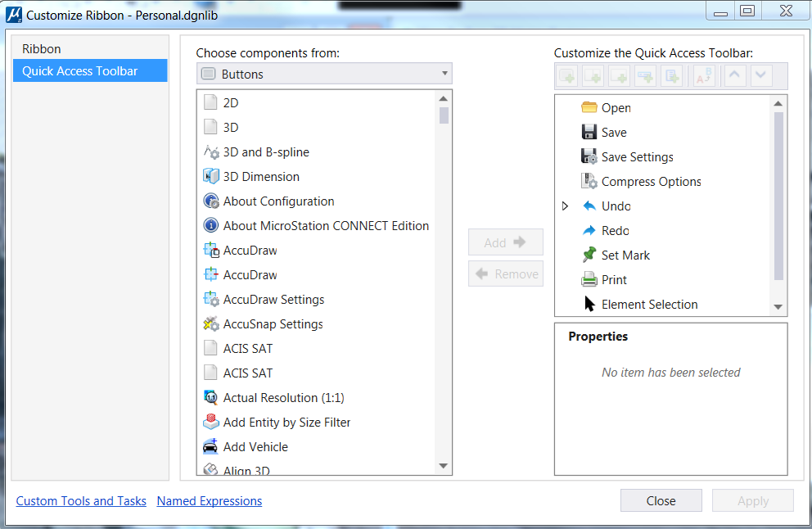The width and height of the screenshot is (812, 529).
Task: Choose the About Configuration icon
Action: click(x=210, y=201)
